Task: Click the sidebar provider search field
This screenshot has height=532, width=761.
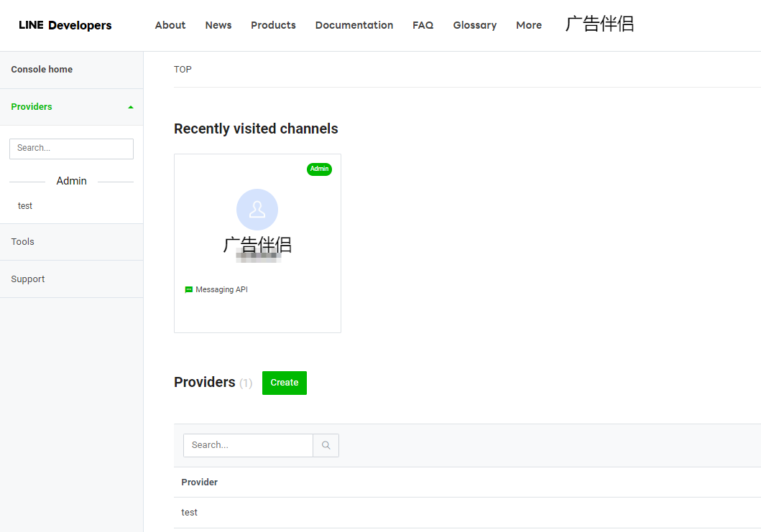Action: (71, 149)
